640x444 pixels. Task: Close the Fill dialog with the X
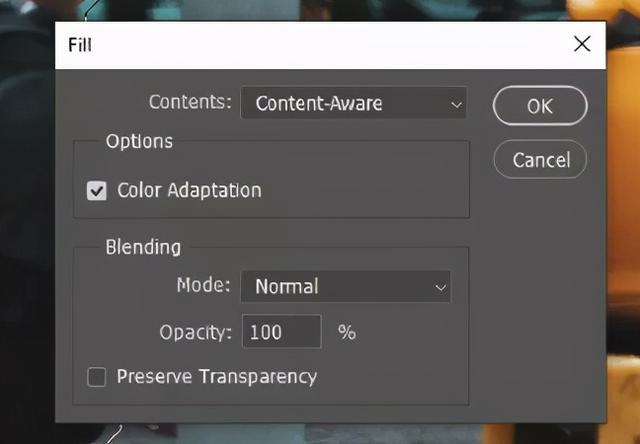(x=582, y=44)
